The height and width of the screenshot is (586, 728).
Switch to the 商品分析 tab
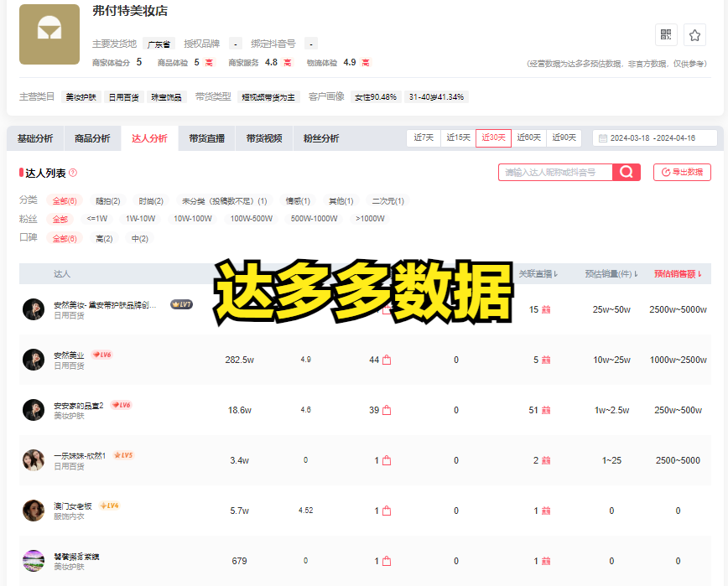click(x=92, y=138)
